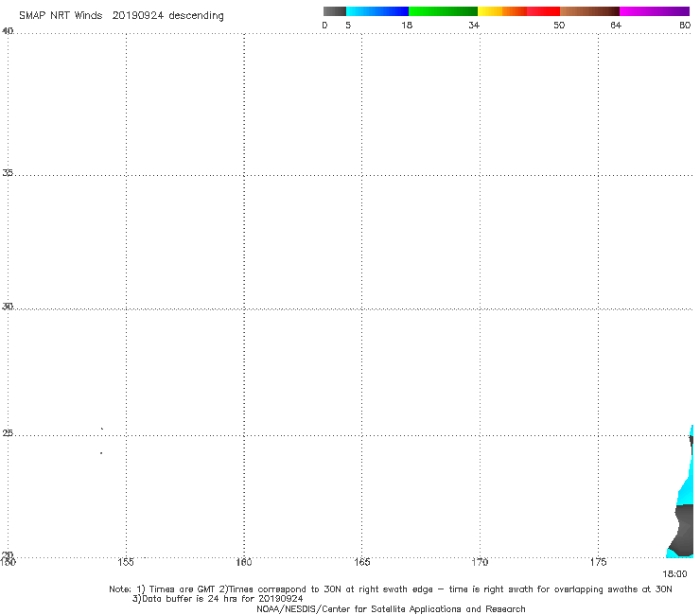Viewport: 700px width, 615px height.
Task: Click the 'SMAP NRT Winds' title text
Action: [x=61, y=15]
